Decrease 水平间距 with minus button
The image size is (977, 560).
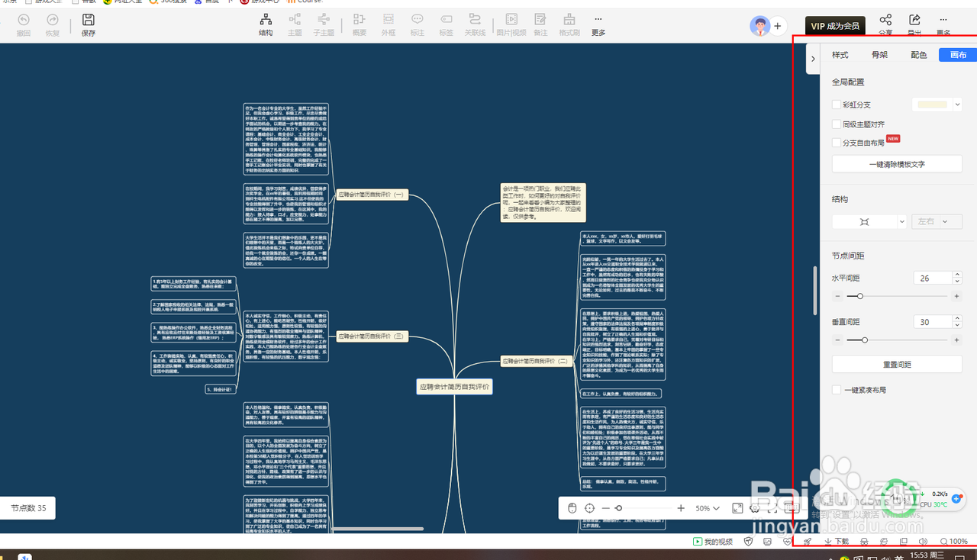coord(837,296)
